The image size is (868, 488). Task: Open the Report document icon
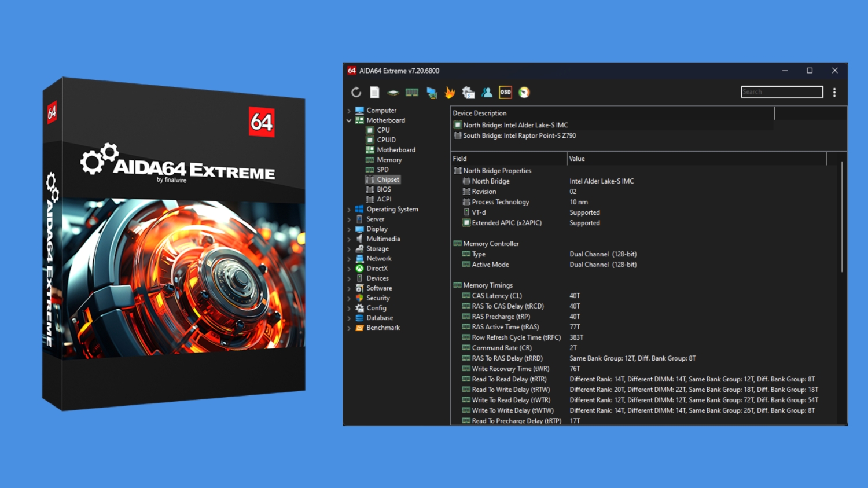(375, 92)
